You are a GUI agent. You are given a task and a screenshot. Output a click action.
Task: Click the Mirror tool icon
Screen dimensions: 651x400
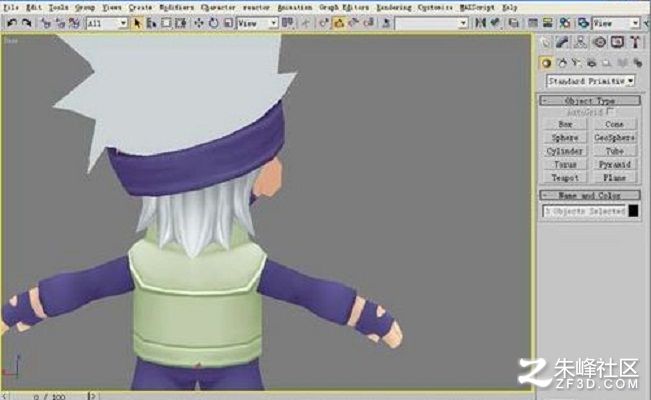pyautogui.click(x=480, y=23)
